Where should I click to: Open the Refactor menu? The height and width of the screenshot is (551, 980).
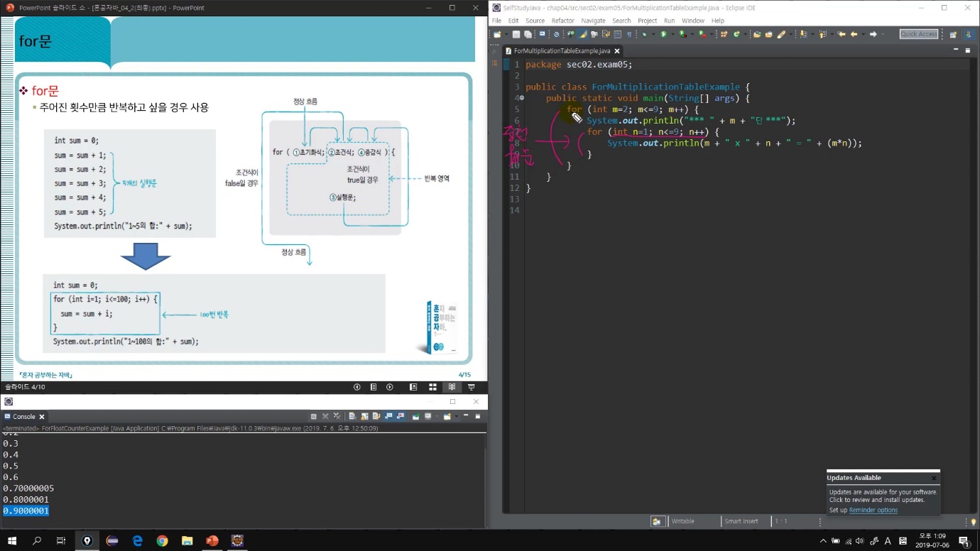(562, 21)
